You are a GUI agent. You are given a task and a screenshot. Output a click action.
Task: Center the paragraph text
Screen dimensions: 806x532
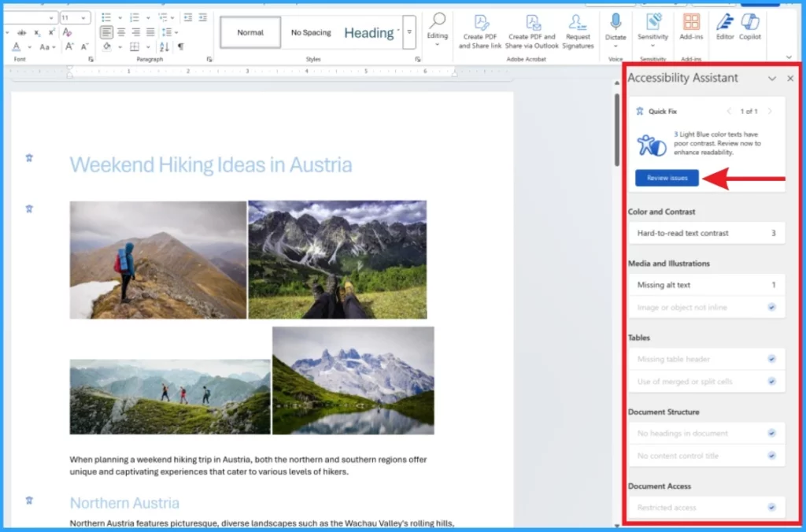click(x=121, y=32)
